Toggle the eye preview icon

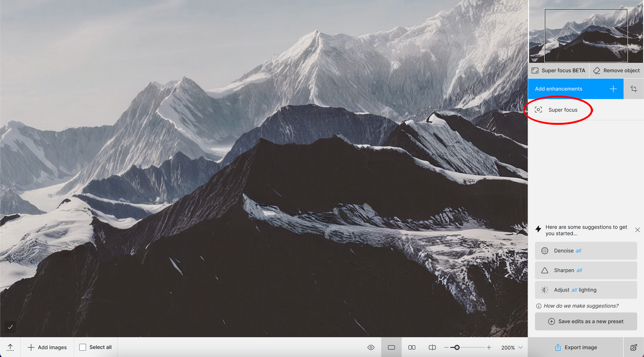click(371, 347)
